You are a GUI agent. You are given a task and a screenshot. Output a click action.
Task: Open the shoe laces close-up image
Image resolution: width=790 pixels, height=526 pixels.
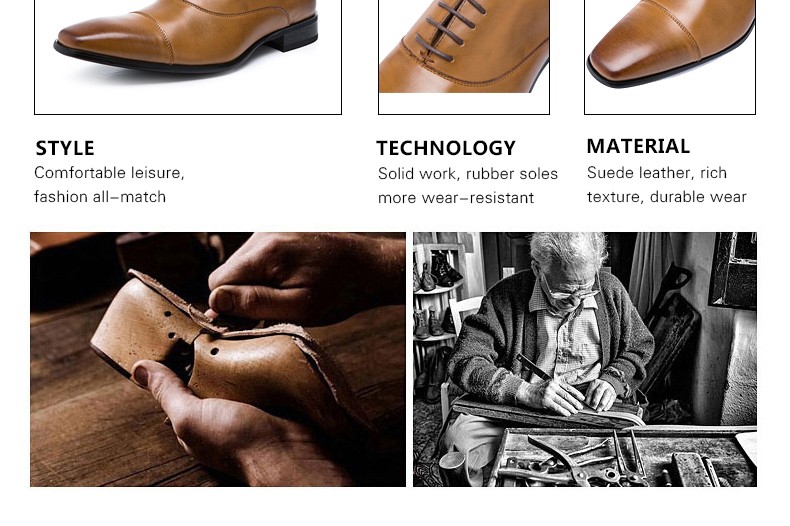point(464,57)
